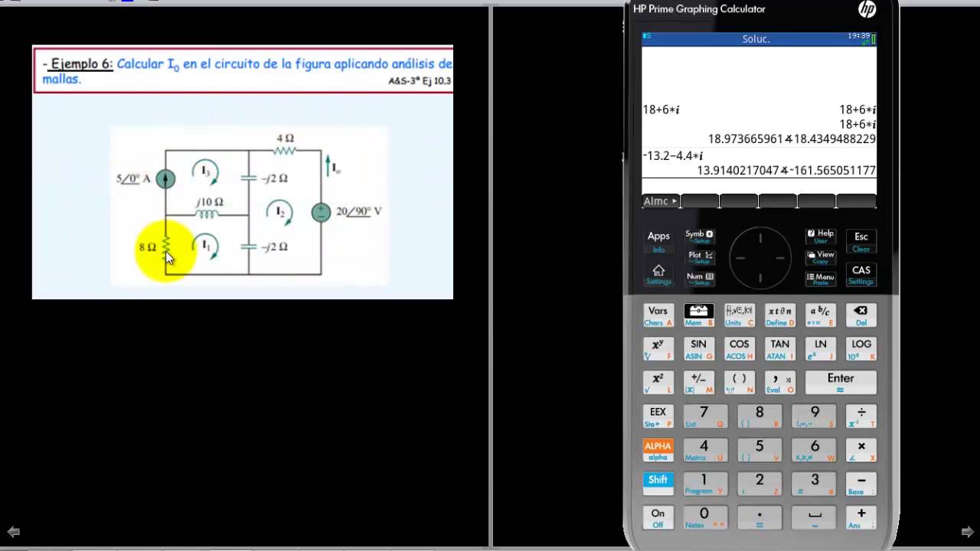Tap the plus Ans key
The height and width of the screenshot is (551, 980).
coord(861,517)
